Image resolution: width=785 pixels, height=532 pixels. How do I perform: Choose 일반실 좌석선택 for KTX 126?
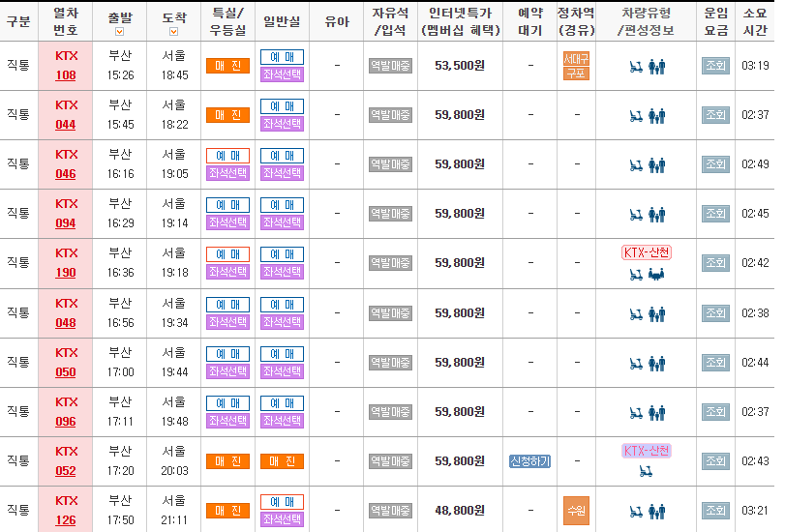282,519
